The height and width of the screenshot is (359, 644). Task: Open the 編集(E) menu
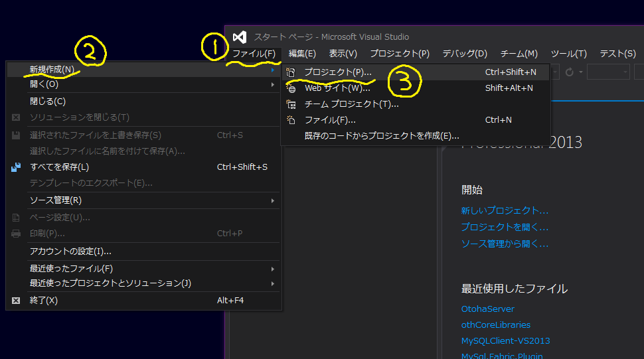click(302, 54)
